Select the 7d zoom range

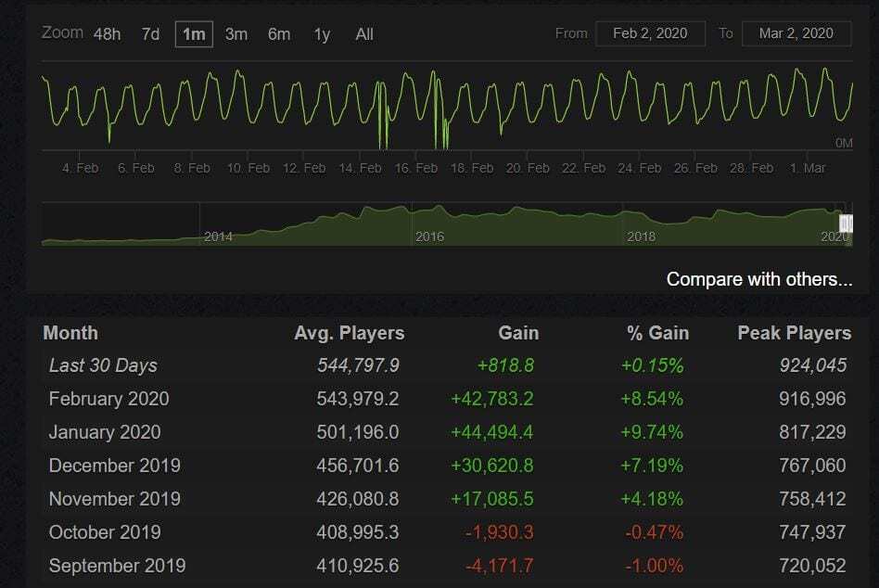[150, 34]
